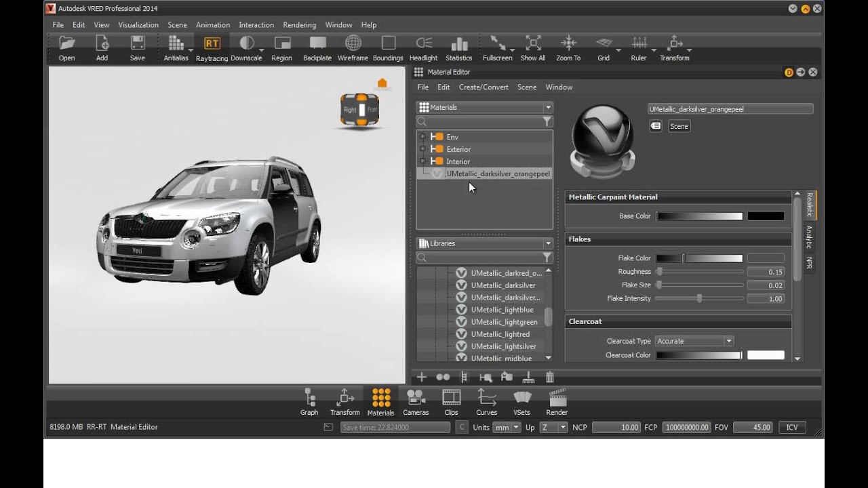
Task: Click the ICV button in status bar
Action: pyautogui.click(x=791, y=427)
